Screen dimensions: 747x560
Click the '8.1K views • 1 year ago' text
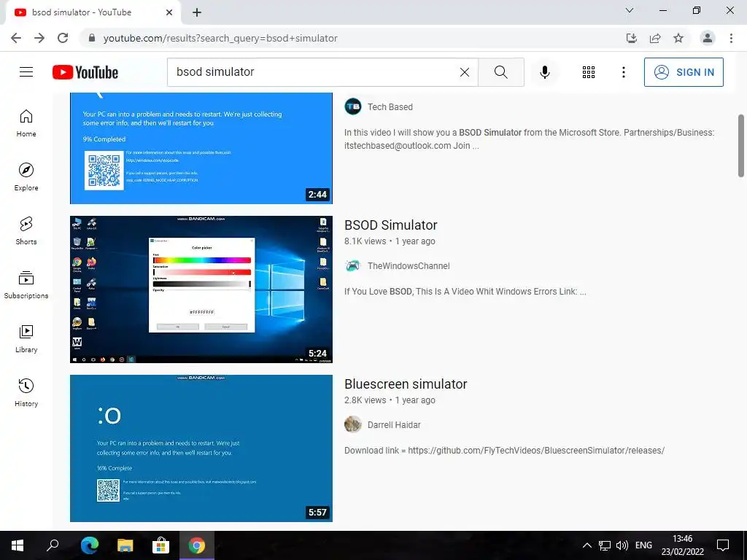click(390, 241)
